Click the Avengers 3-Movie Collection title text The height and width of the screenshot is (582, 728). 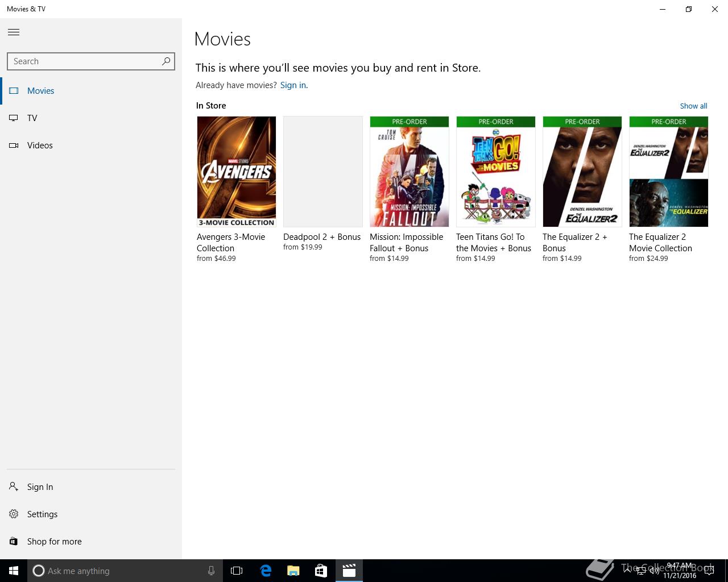[x=231, y=242]
